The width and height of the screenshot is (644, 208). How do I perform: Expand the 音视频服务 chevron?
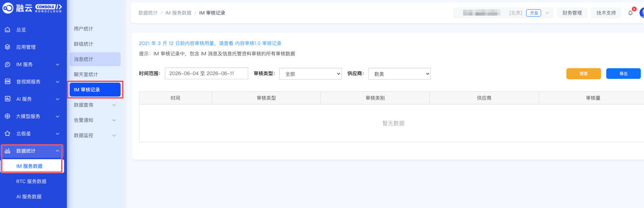point(58,82)
